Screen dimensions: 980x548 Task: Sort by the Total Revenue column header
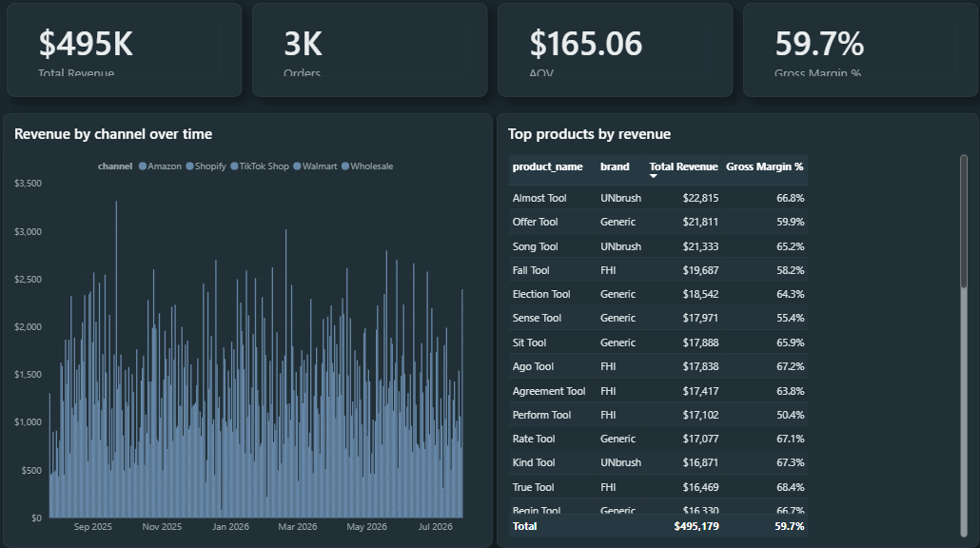point(684,166)
